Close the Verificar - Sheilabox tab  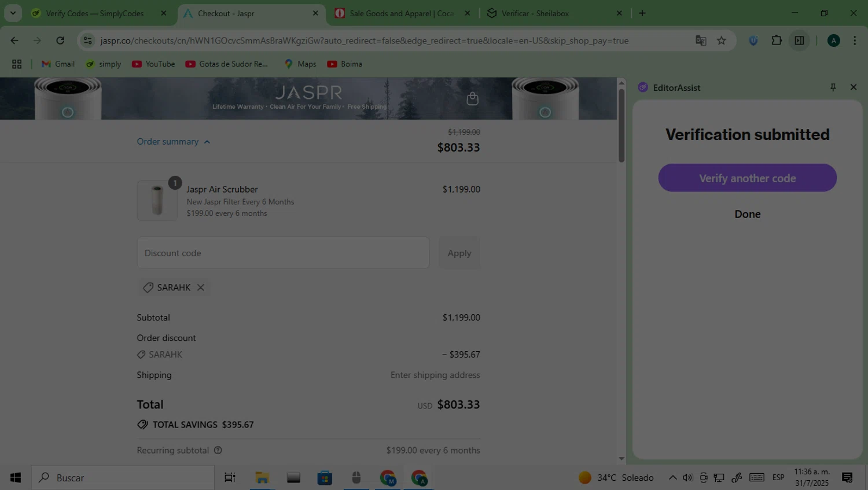619,13
